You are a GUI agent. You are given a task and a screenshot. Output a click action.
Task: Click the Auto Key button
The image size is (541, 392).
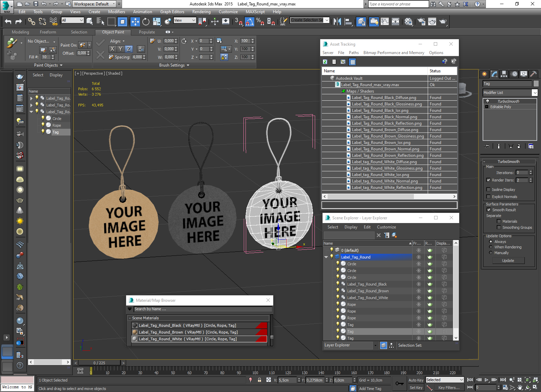coord(416,380)
